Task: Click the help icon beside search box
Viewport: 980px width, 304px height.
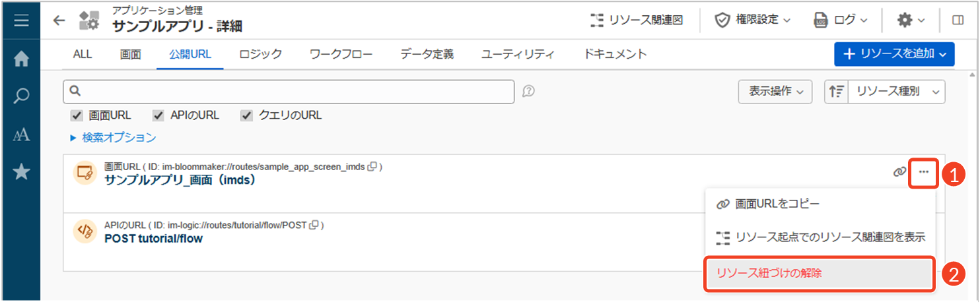Action: tap(528, 92)
